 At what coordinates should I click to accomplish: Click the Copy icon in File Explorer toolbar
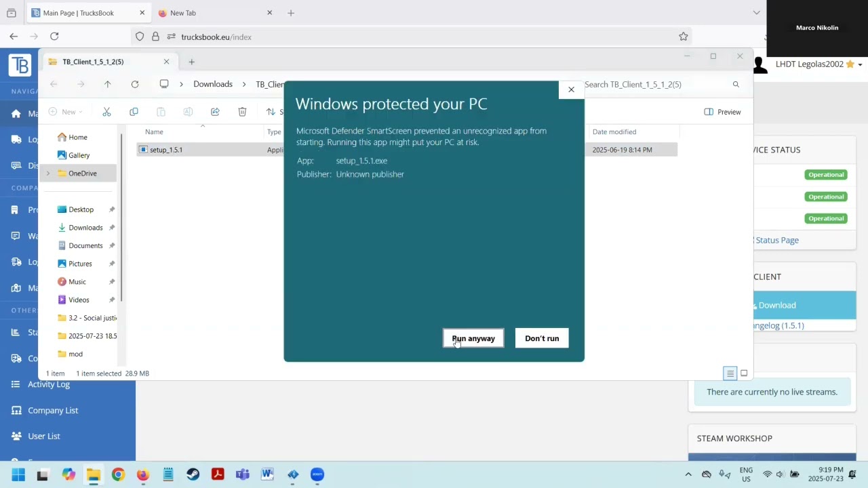pyautogui.click(x=134, y=112)
